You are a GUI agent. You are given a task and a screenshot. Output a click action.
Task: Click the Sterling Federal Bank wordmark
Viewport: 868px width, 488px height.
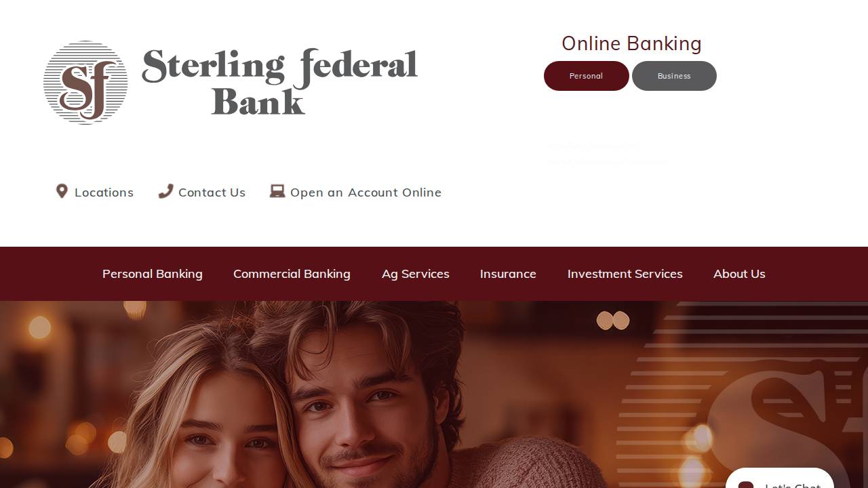pos(279,82)
